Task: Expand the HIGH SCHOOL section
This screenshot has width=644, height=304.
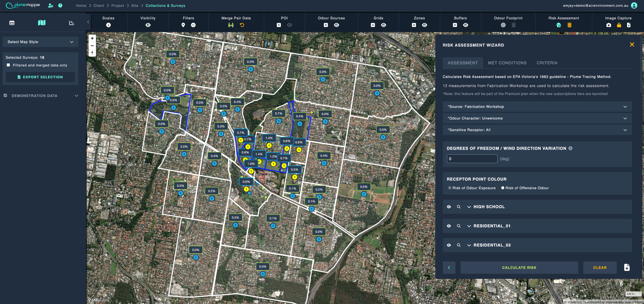Action: 469,207
